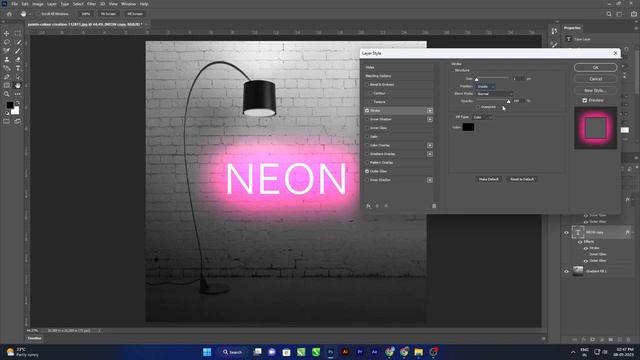Hide the Gradient Fill 1 layer
The height and width of the screenshot is (360, 640).
coord(566,271)
